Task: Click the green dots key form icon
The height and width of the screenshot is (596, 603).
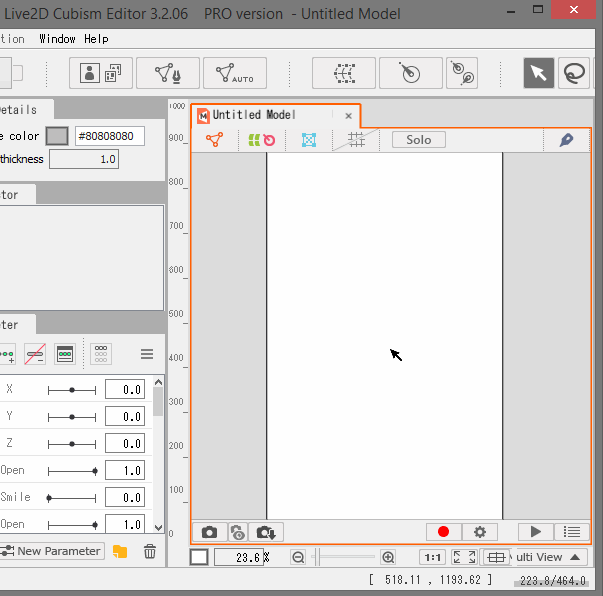Action: [65, 354]
